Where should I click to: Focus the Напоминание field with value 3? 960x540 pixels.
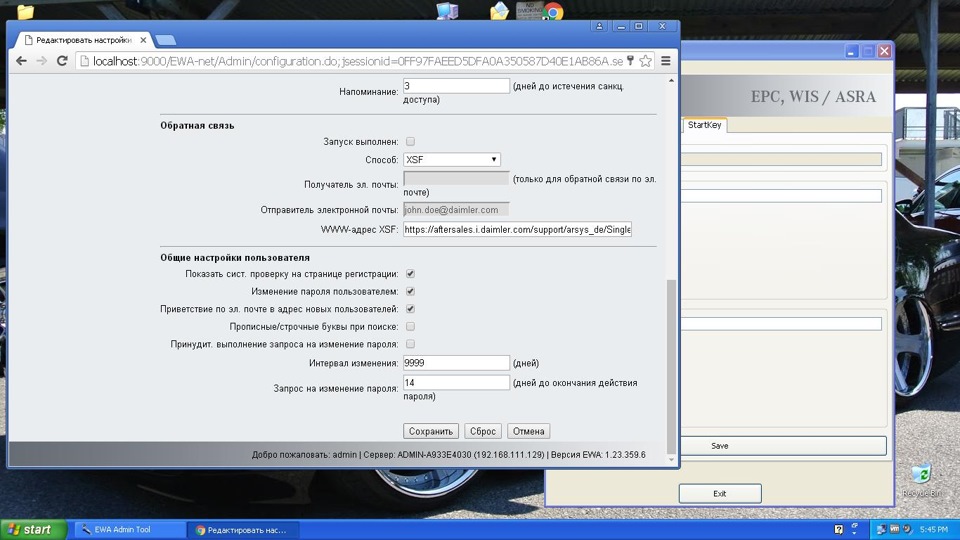point(456,86)
